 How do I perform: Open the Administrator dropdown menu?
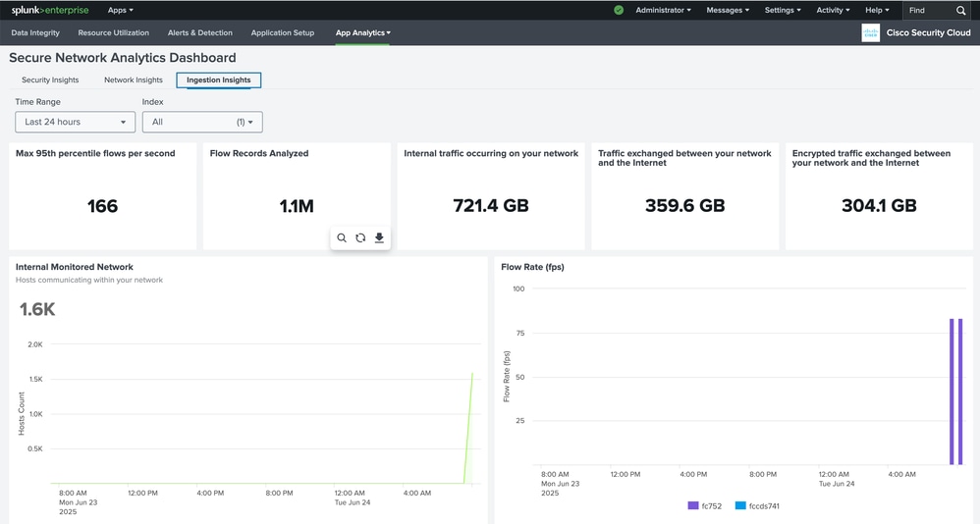[x=663, y=10]
